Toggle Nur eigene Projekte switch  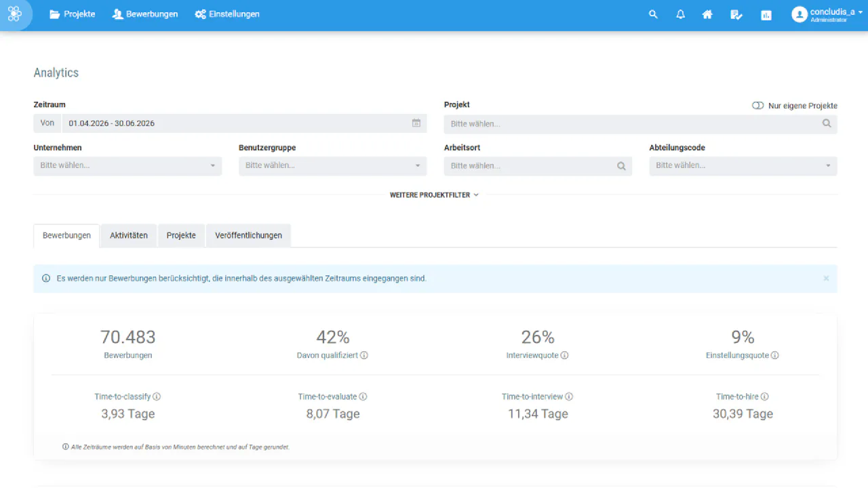pos(758,106)
